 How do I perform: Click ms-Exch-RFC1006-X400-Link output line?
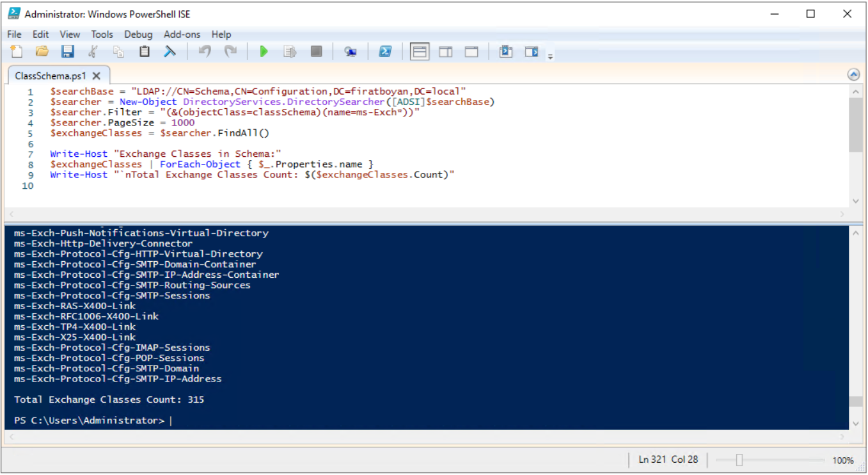coord(86,316)
